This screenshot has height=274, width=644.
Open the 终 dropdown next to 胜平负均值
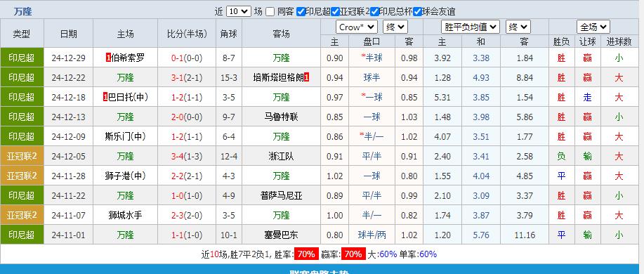pyautogui.click(x=518, y=27)
